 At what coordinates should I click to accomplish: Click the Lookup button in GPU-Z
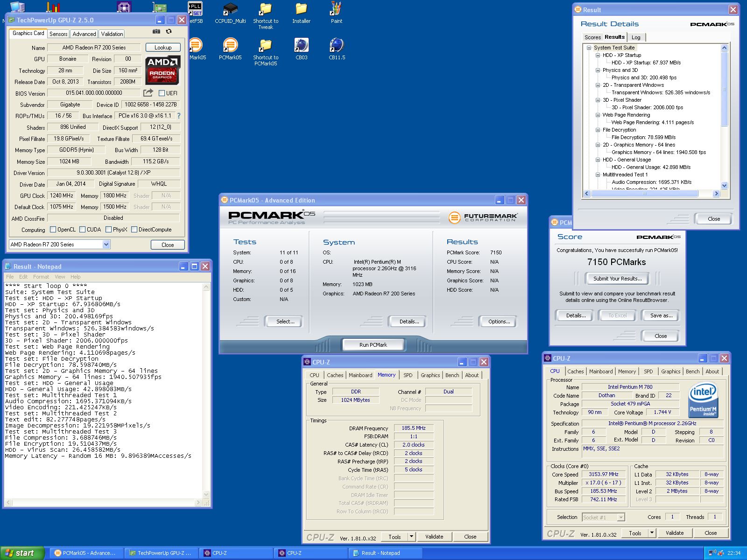[163, 48]
